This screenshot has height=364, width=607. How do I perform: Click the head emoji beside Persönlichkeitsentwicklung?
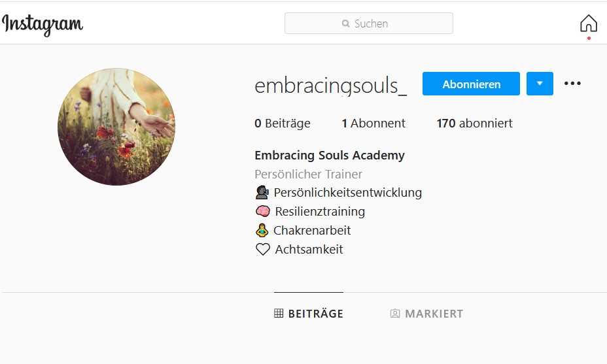tap(262, 192)
